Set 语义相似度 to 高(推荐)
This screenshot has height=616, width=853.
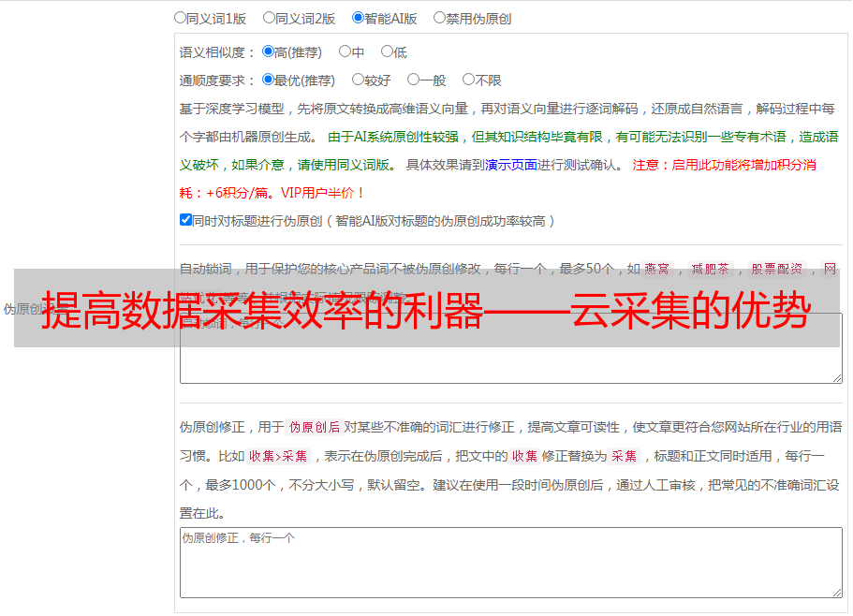click(268, 51)
